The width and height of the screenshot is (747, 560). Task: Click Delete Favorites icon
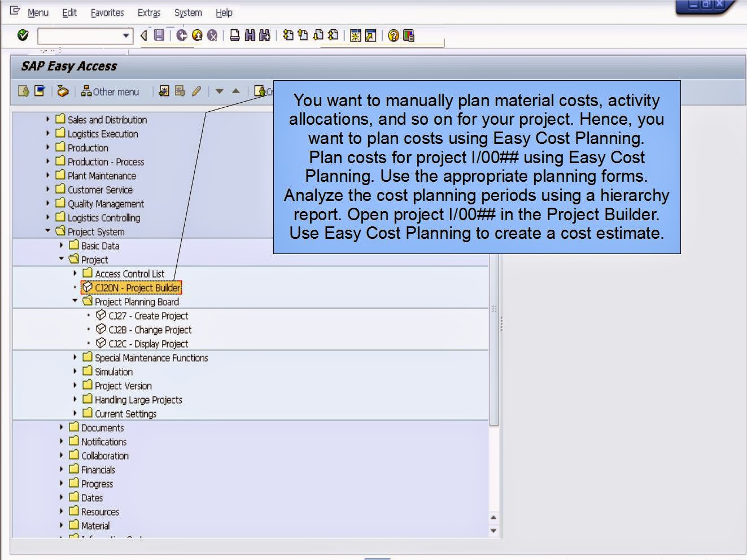(180, 91)
